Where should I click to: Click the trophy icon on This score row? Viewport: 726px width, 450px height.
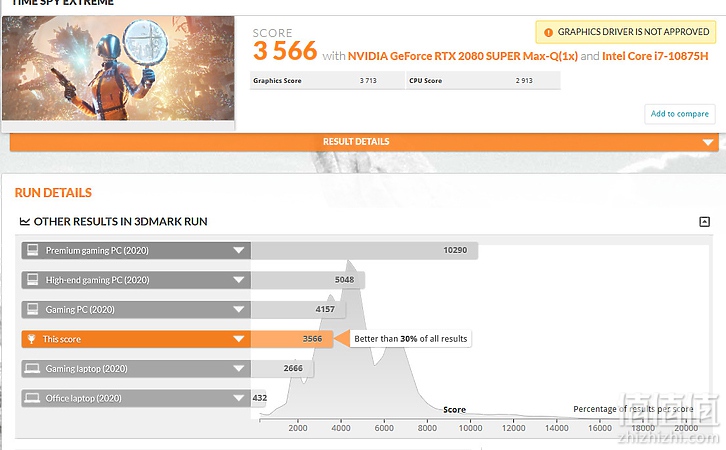coord(31,339)
